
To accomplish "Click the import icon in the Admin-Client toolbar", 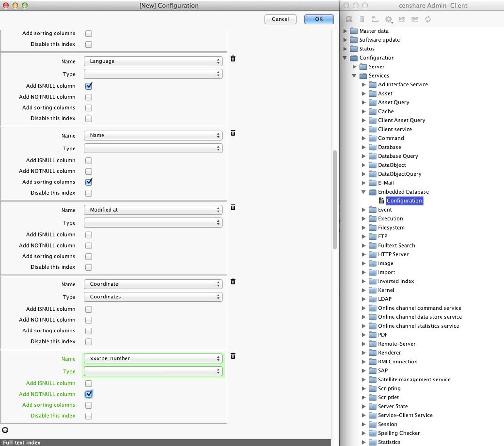I will pos(376,19).
